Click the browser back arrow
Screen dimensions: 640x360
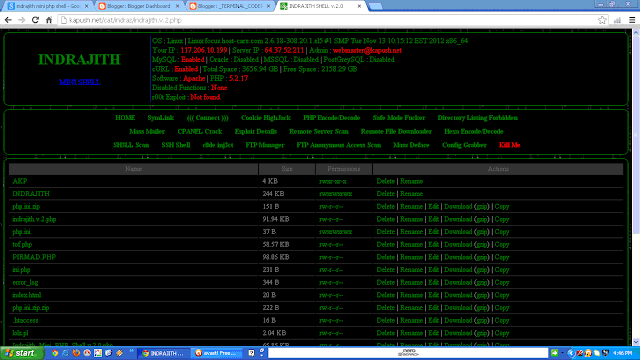(8, 20)
